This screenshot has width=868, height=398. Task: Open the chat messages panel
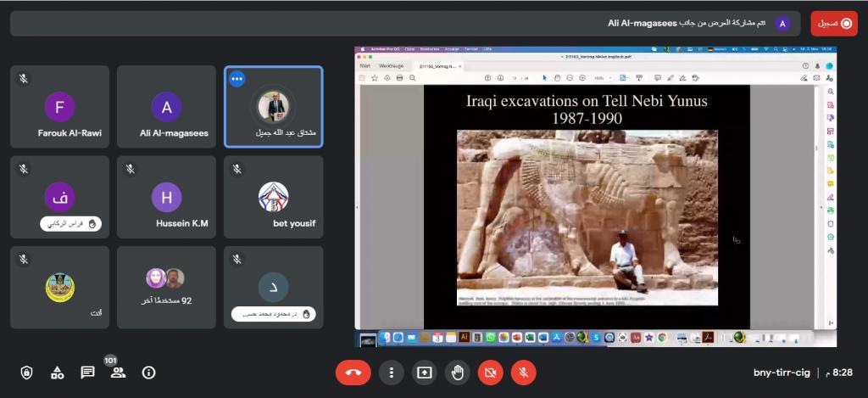[x=87, y=373]
